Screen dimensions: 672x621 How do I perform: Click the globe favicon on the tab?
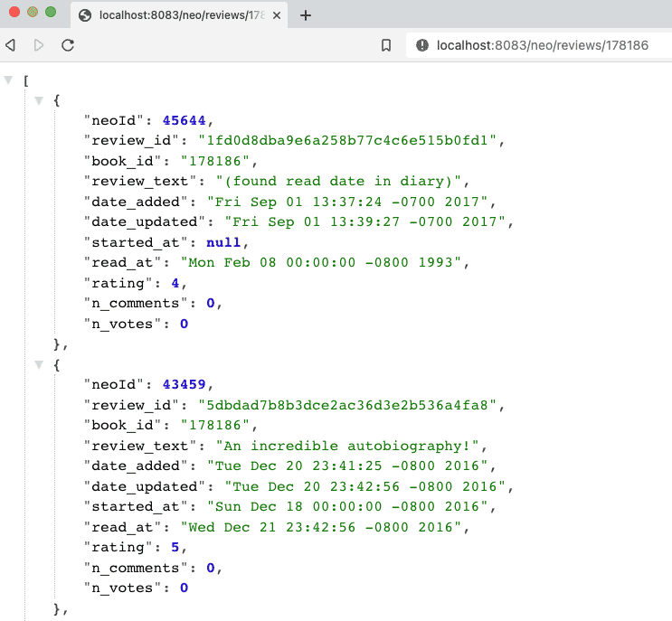pyautogui.click(x=85, y=16)
